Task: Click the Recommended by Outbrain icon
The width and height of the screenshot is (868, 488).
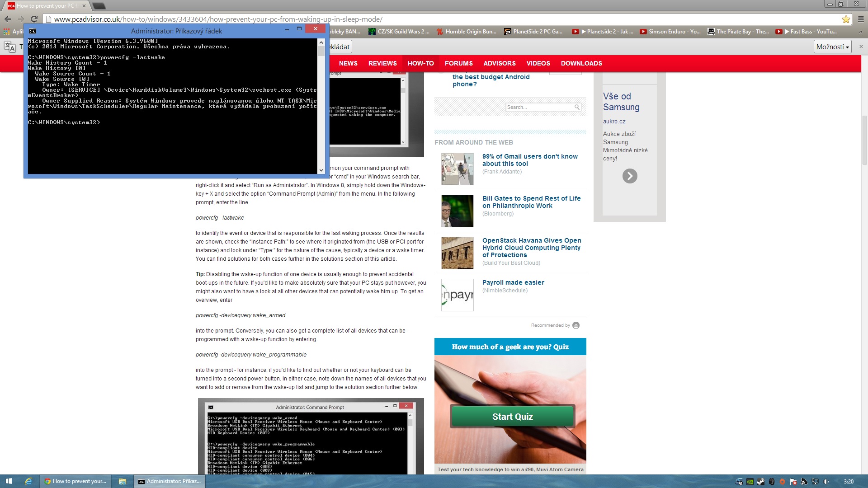Action: tap(576, 325)
